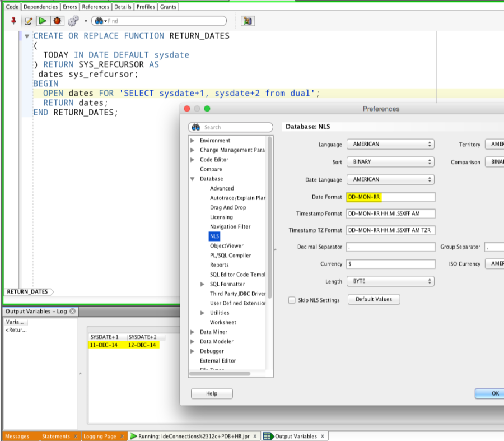Run the function with green play icon

pos(43,21)
